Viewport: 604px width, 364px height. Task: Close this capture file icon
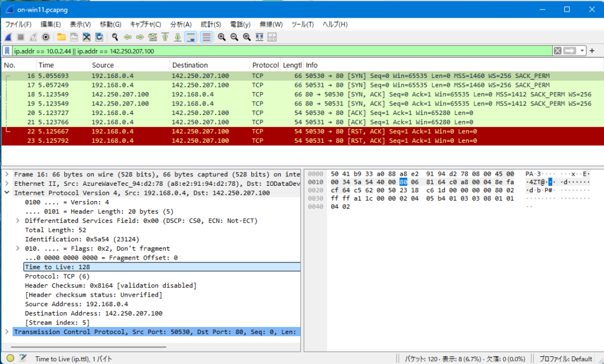tap(87, 37)
